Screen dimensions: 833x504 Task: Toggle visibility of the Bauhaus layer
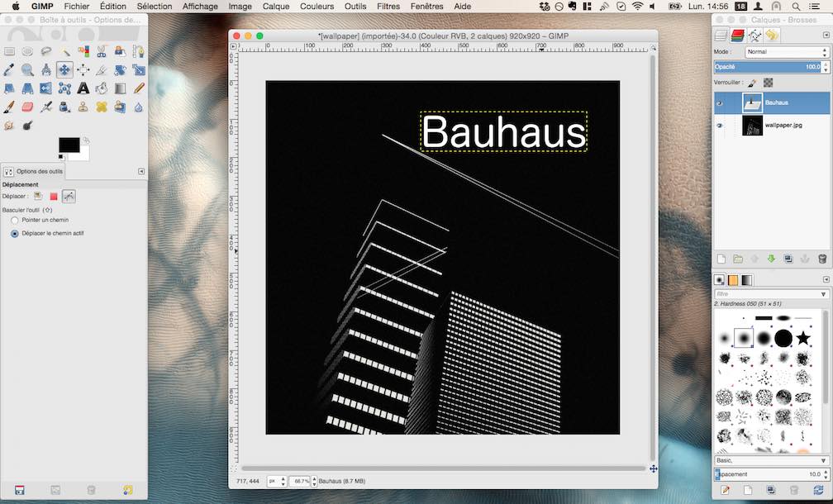click(719, 103)
